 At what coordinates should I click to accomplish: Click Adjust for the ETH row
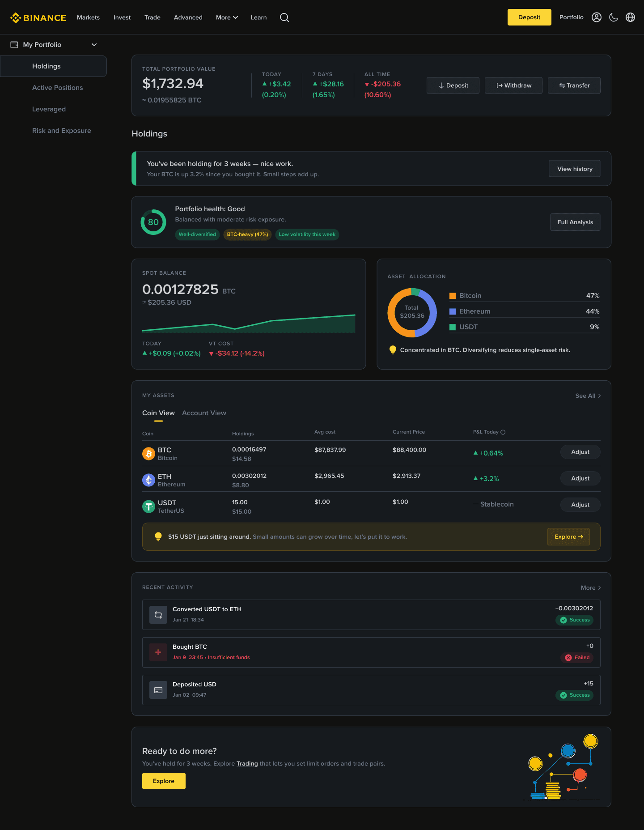tap(580, 478)
